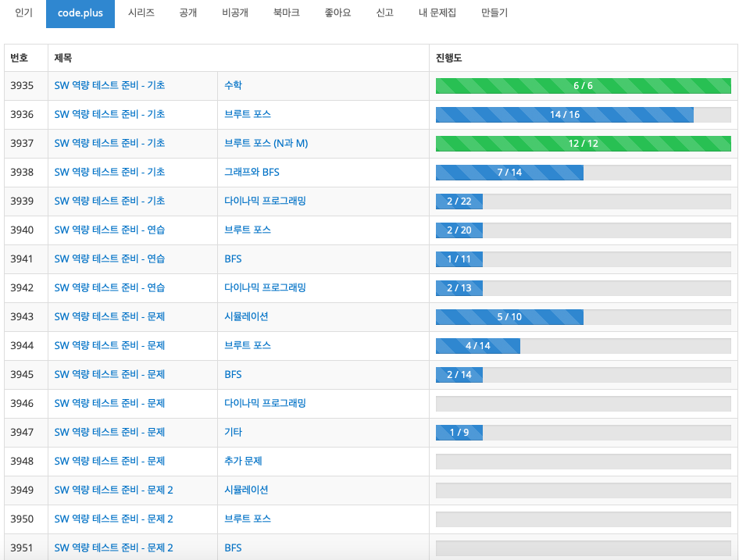Viewport: 739px width, 560px height.
Task: Click SW 역량 테스트 준비 - 기초 in row 3937
Action: pyautogui.click(x=109, y=143)
